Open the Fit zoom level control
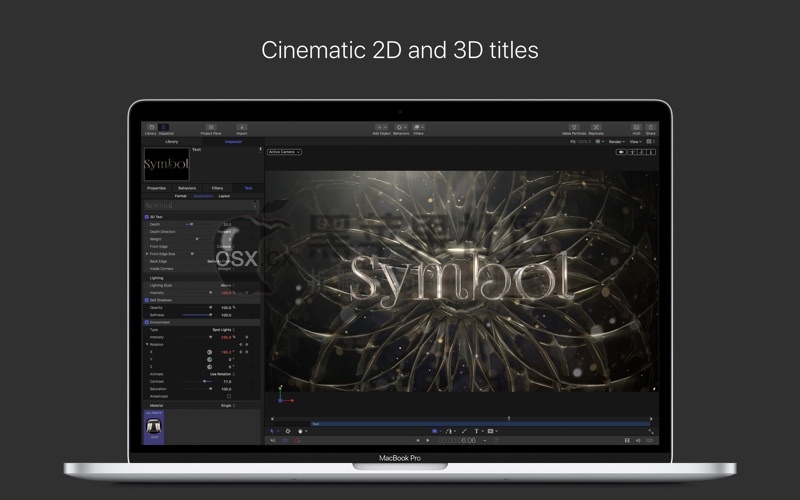The height and width of the screenshot is (500, 800). (581, 141)
